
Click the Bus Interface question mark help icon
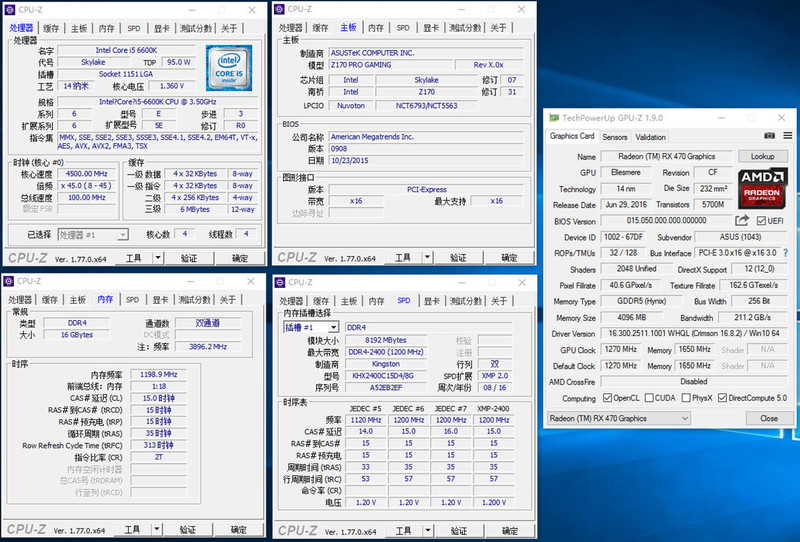coord(786,253)
